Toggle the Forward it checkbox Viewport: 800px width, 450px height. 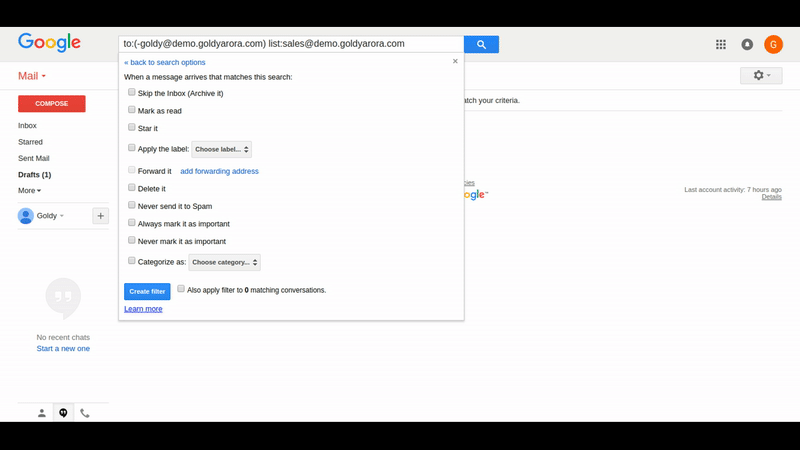132,170
